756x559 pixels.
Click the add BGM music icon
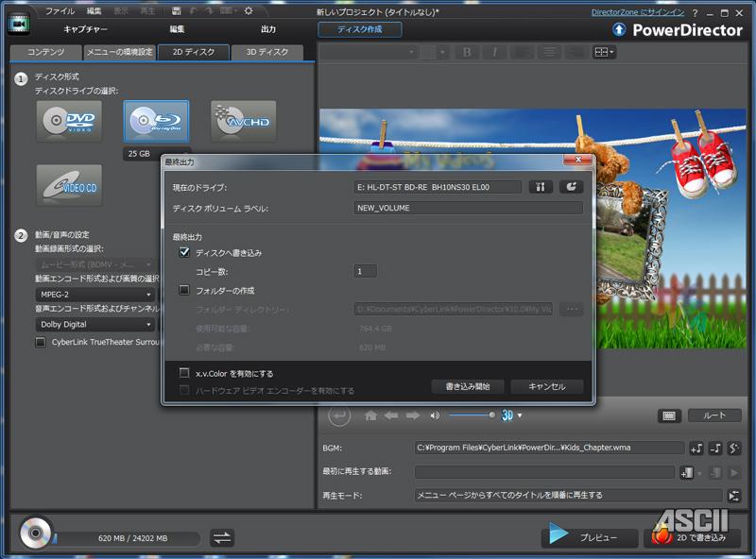click(x=696, y=449)
